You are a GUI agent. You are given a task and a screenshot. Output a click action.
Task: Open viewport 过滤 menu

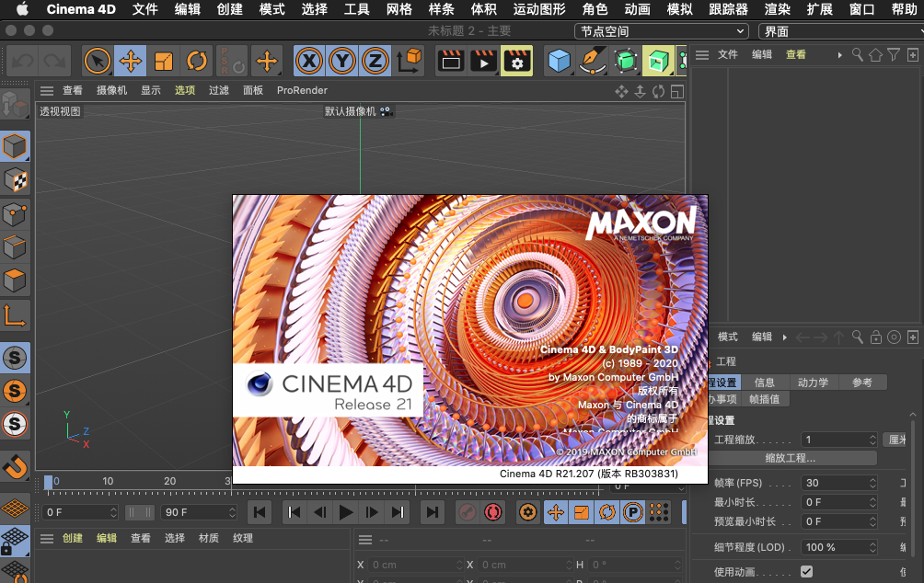[219, 90]
